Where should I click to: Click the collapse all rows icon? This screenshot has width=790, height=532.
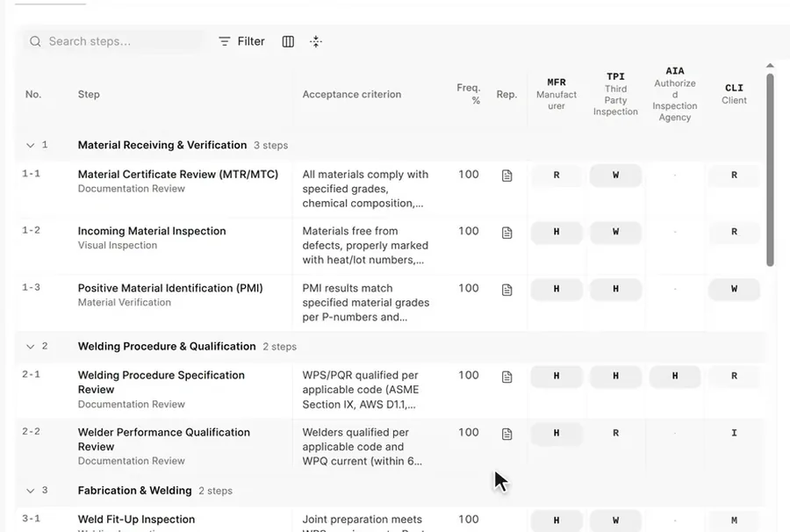tap(316, 41)
